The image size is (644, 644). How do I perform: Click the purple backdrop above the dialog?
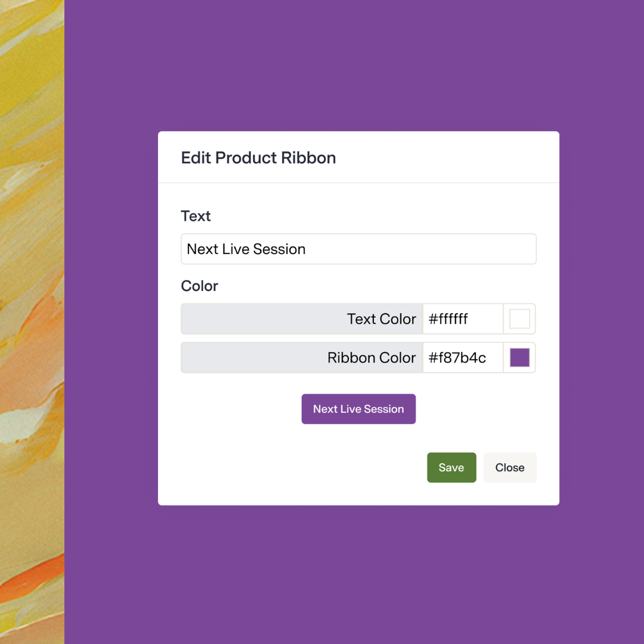(x=358, y=66)
